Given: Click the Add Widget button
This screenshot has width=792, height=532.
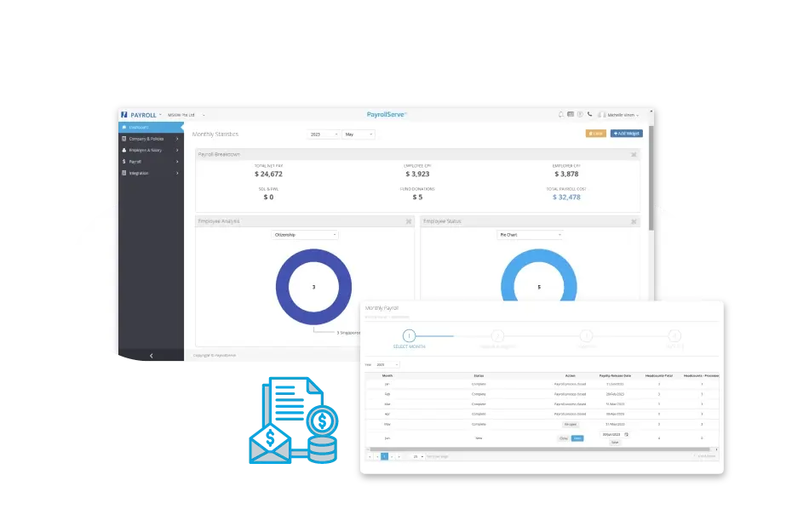Looking at the screenshot, I should coord(626,134).
